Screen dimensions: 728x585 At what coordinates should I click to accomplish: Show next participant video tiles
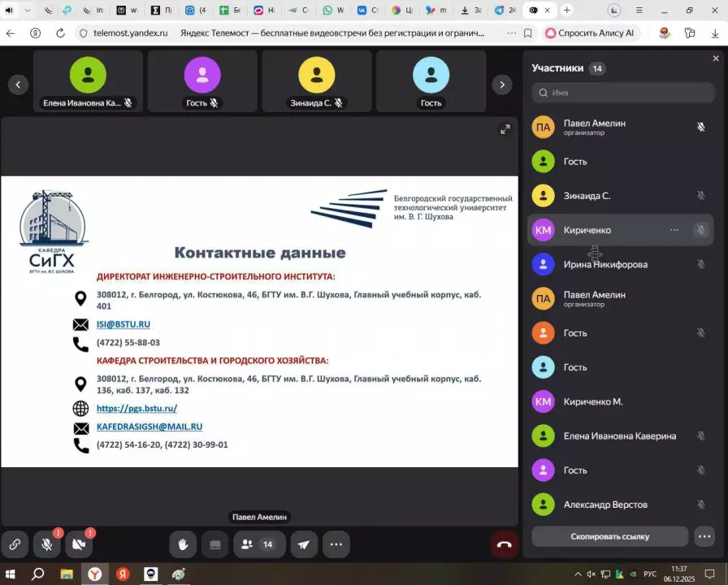point(502,84)
